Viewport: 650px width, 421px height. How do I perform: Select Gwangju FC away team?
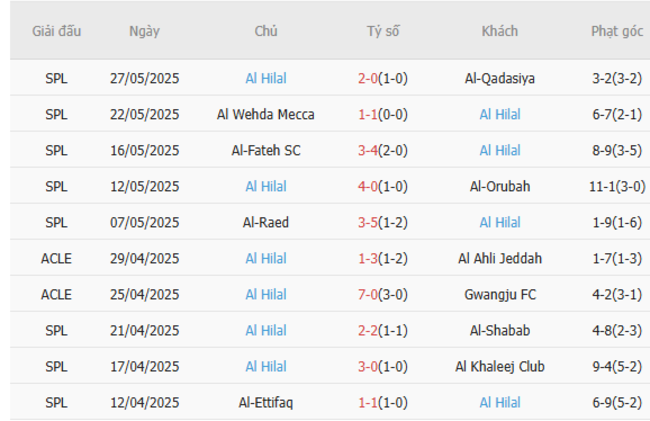[x=499, y=294]
